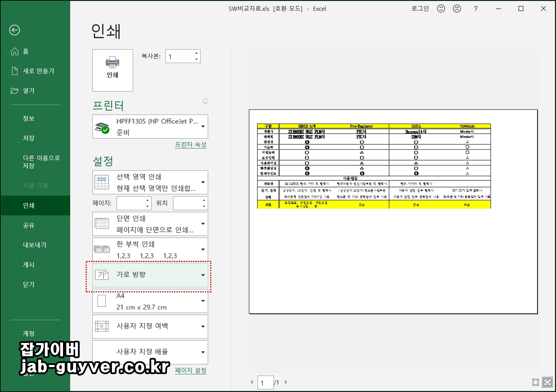Viewport: 556px width, 392px height.
Task: Open the 가로 방향 orientation dropdown
Action: click(150, 275)
